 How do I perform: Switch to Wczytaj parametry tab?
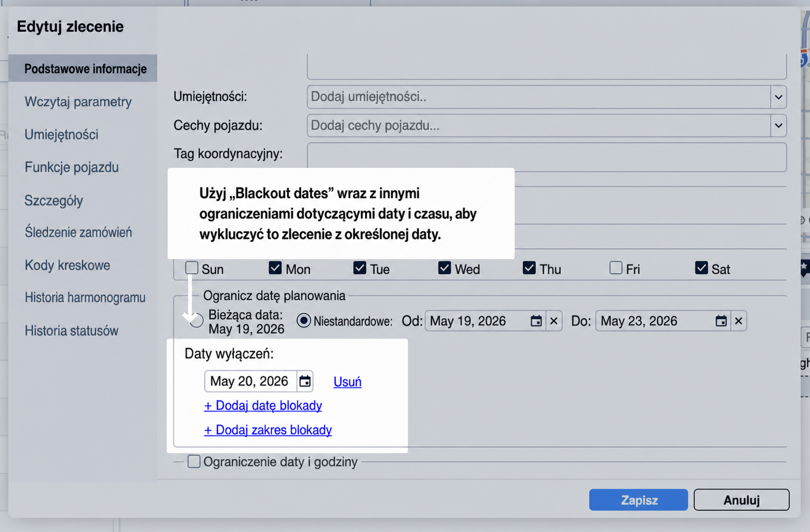click(x=78, y=102)
